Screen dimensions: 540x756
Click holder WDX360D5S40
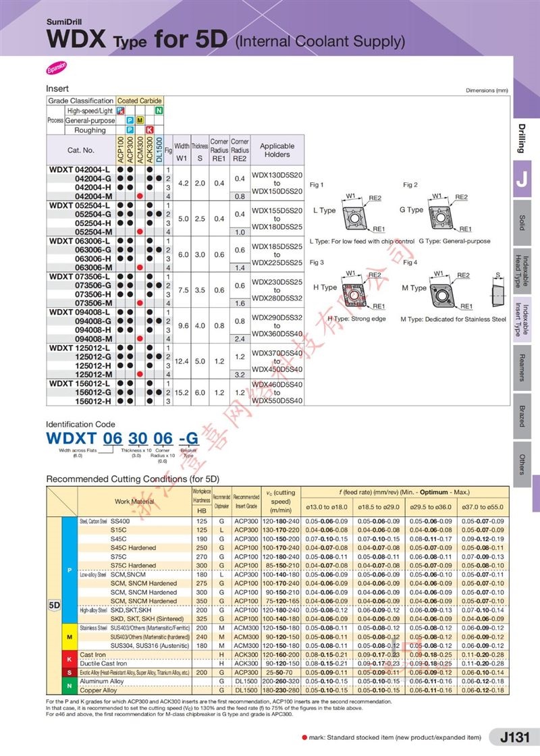[x=277, y=333]
